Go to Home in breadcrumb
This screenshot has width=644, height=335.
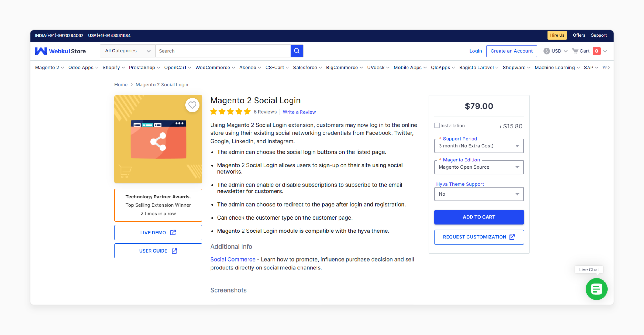[x=121, y=85]
